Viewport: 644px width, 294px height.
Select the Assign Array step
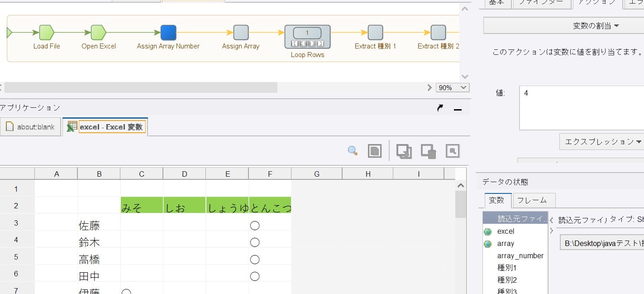[241, 33]
